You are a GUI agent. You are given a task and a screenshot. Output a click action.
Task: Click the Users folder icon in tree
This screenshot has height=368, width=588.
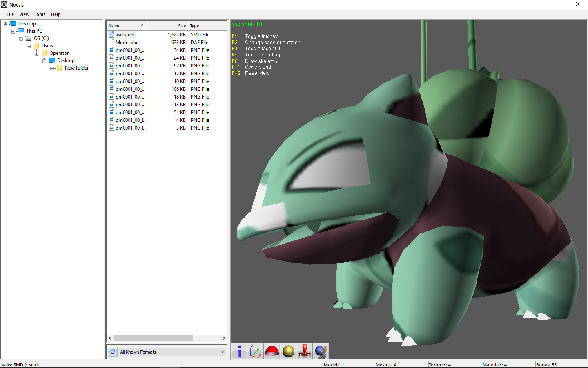[36, 46]
